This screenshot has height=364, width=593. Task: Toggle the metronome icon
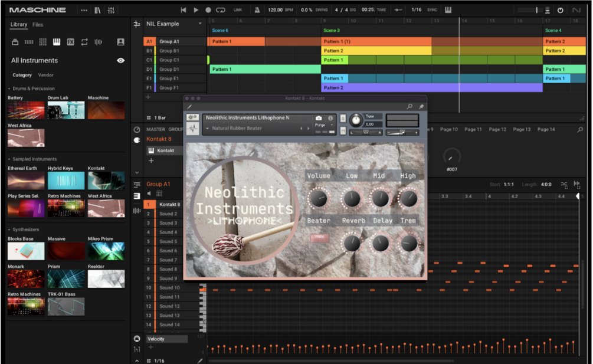pos(257,10)
